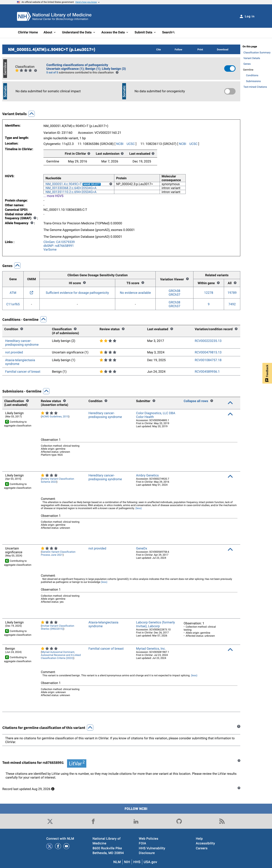Collapse the GeneDx submission row
The height and width of the screenshot is (868, 272).
click(230, 549)
